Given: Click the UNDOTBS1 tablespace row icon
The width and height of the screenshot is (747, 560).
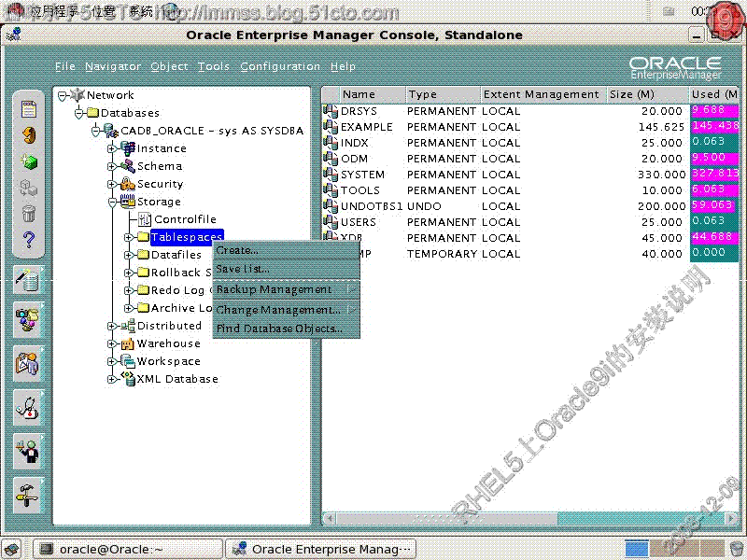Looking at the screenshot, I should click(x=331, y=205).
